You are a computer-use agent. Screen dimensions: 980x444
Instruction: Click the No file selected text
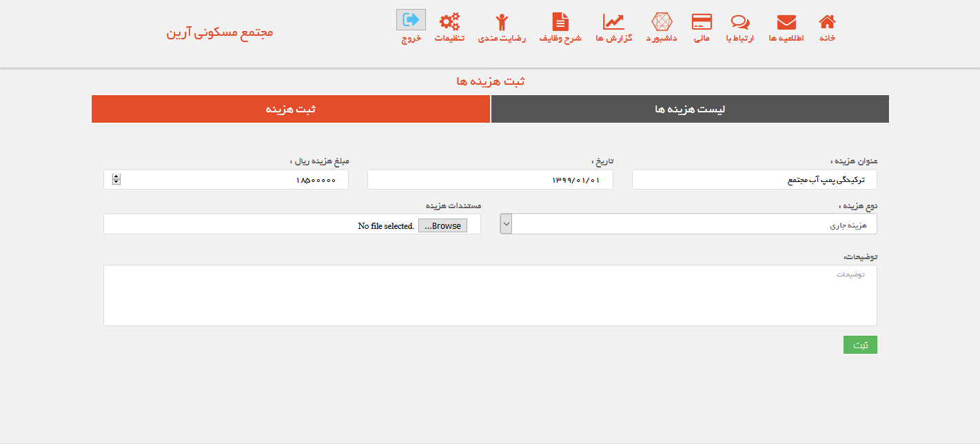point(385,226)
